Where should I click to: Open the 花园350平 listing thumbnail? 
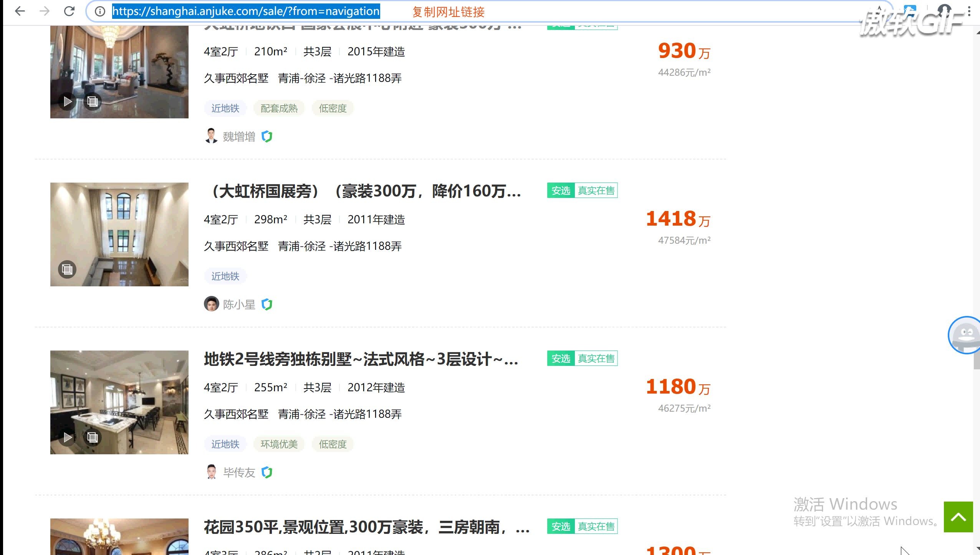pos(119,537)
